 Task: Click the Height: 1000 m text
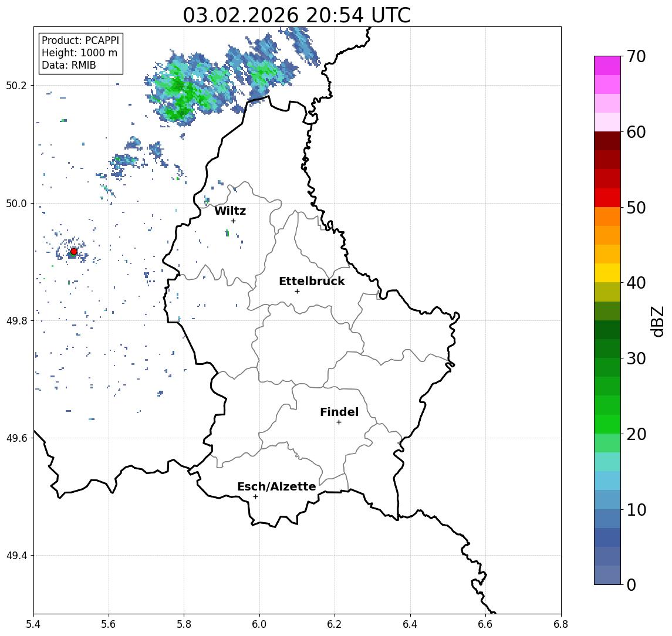tap(79, 53)
